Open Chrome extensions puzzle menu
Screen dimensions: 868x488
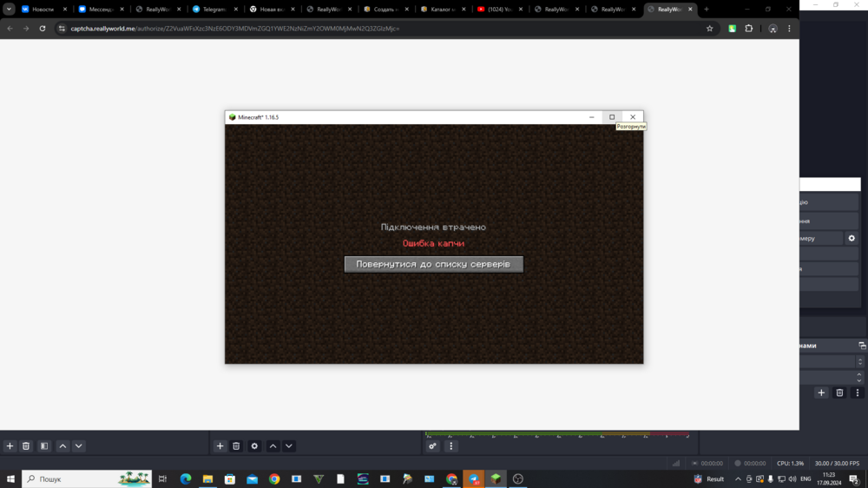pos(749,29)
